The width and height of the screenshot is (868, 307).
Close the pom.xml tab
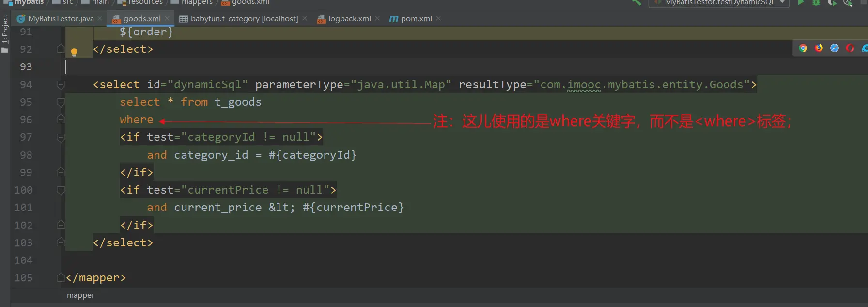(438, 19)
